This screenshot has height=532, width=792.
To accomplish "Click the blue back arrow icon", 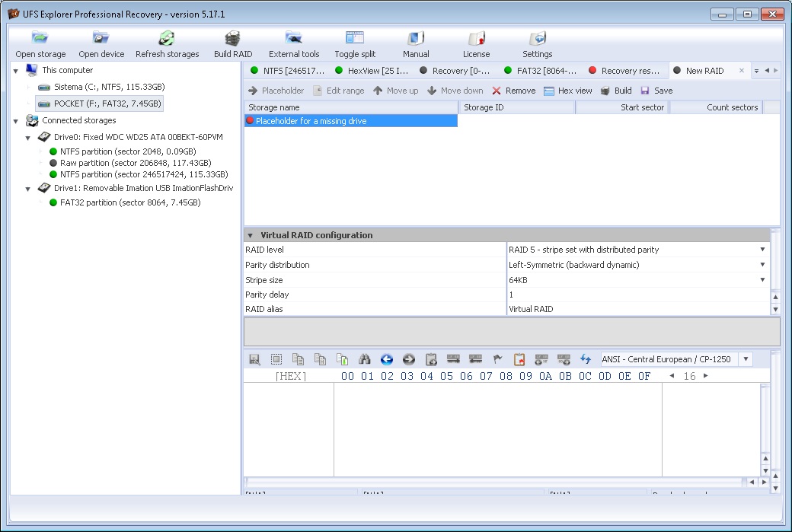I will pos(386,359).
